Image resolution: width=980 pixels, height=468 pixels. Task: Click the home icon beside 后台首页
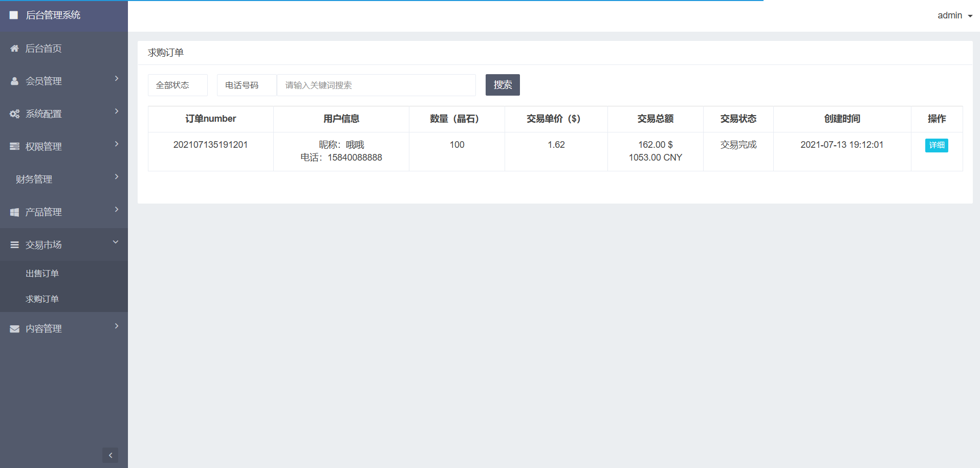coord(14,49)
